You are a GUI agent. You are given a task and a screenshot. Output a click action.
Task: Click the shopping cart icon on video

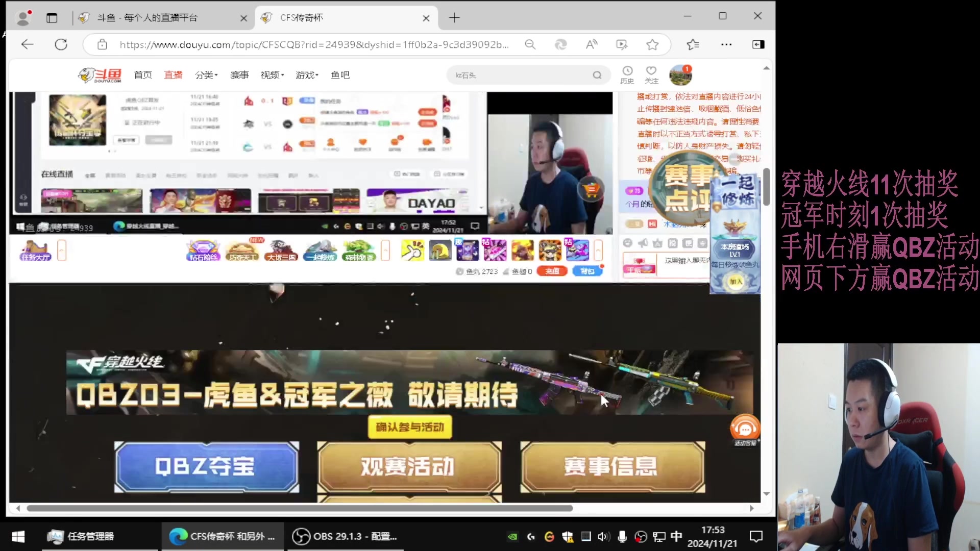[592, 190]
